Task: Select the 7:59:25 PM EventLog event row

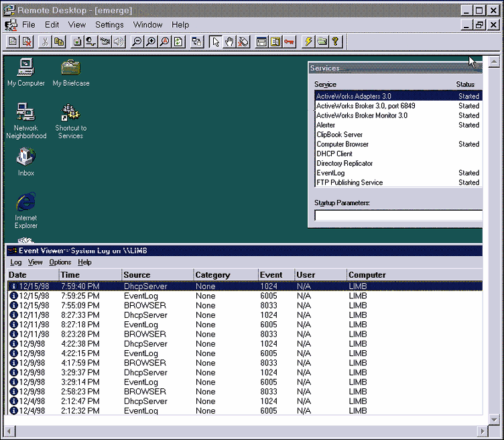Action: pyautogui.click(x=245, y=296)
